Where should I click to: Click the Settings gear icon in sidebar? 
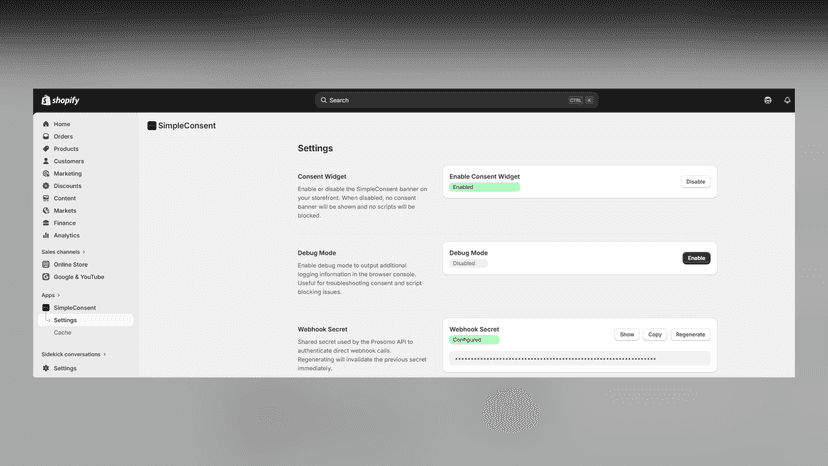click(x=46, y=368)
